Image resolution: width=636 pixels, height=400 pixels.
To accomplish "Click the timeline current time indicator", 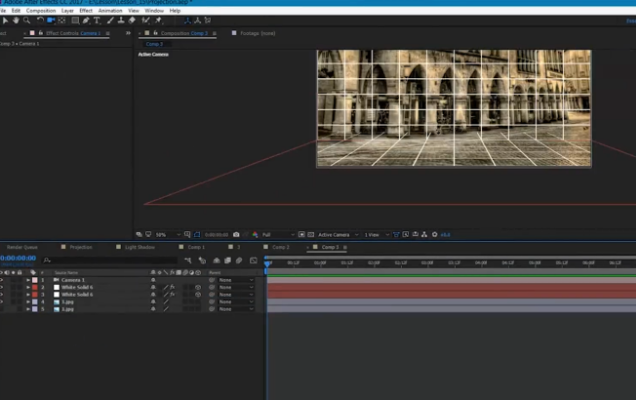I will click(x=267, y=263).
